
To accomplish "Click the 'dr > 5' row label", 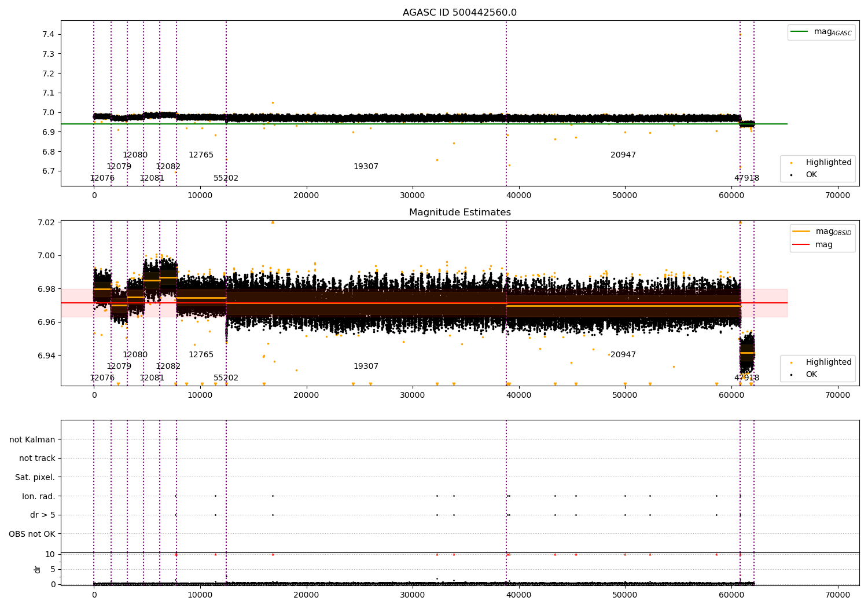I will pyautogui.click(x=43, y=515).
